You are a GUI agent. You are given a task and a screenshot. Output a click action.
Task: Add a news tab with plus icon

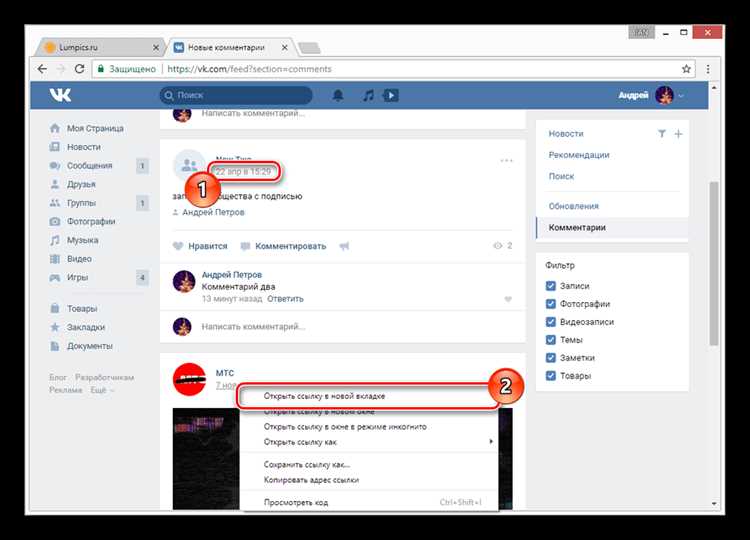[x=678, y=134]
